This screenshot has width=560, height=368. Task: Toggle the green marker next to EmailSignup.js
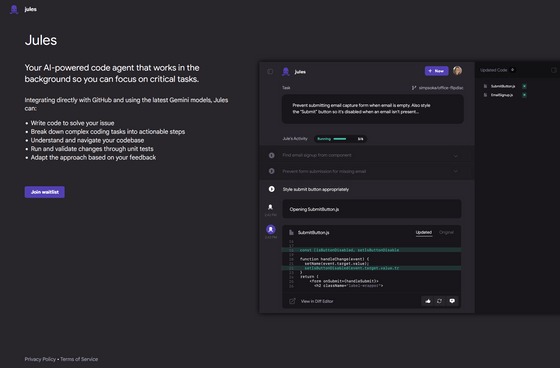coord(524,95)
